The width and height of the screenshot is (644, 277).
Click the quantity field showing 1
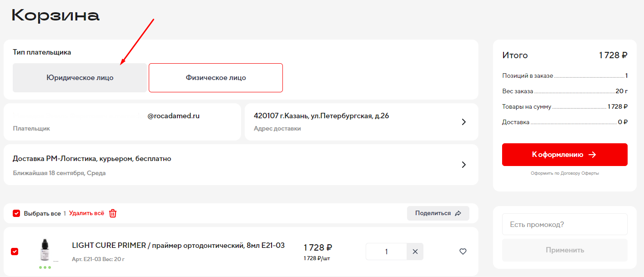(x=386, y=252)
